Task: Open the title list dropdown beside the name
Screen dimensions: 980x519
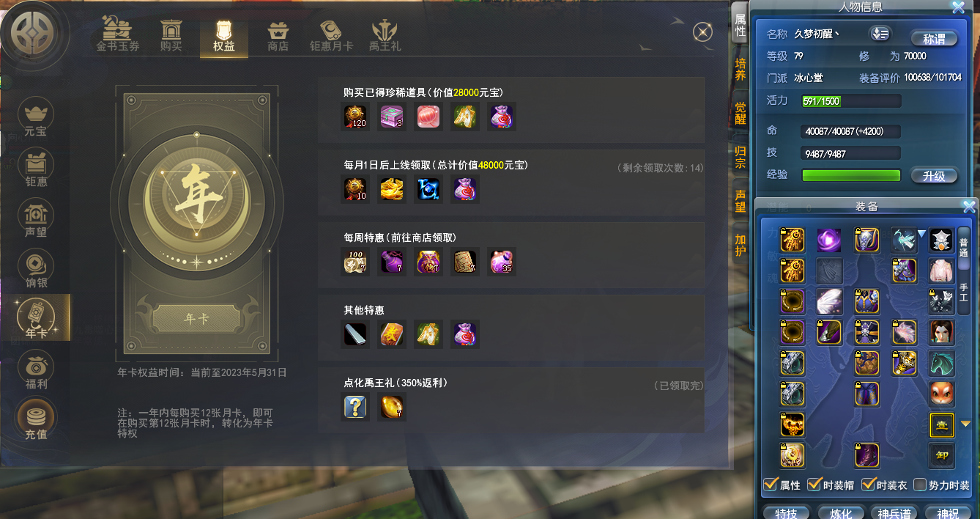Action: pyautogui.click(x=879, y=34)
